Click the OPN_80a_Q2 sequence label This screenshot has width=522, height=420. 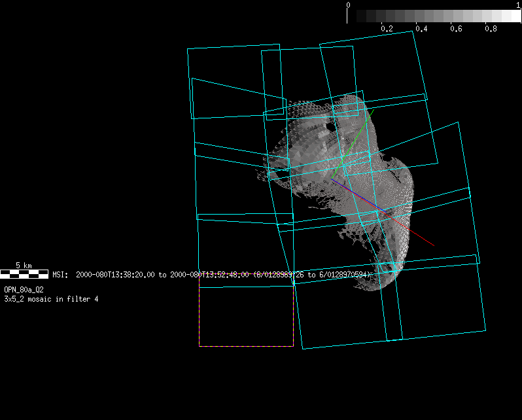pos(24,289)
